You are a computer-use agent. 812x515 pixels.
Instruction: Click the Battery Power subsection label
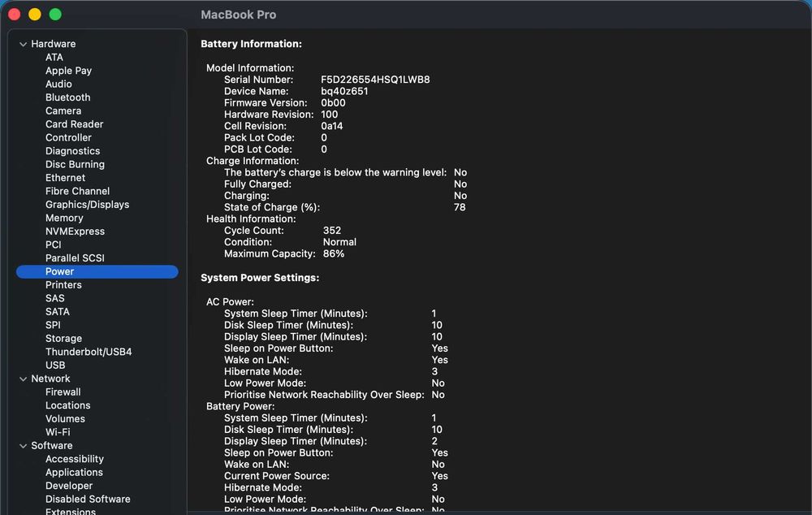click(x=240, y=406)
